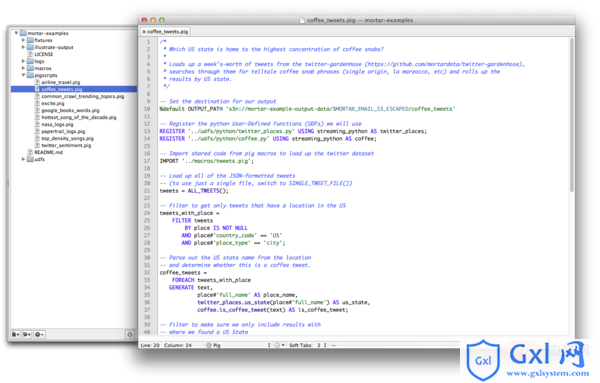The height and width of the screenshot is (383, 600).
Task: Click the LICENSE file icon
Action: [30, 54]
